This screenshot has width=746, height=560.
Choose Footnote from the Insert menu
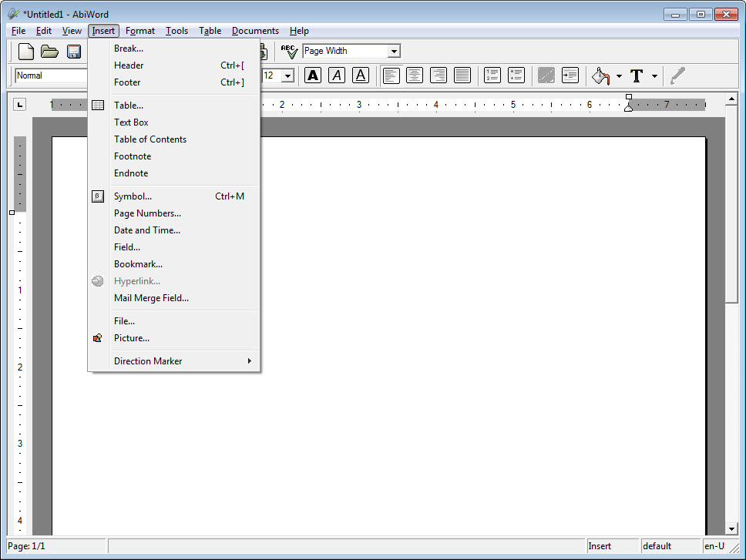tap(131, 156)
